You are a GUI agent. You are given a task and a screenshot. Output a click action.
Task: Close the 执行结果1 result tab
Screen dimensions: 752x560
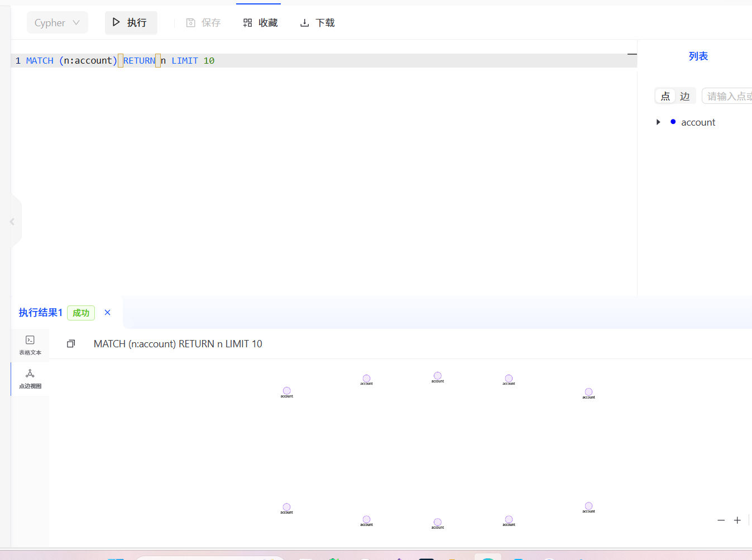108,313
